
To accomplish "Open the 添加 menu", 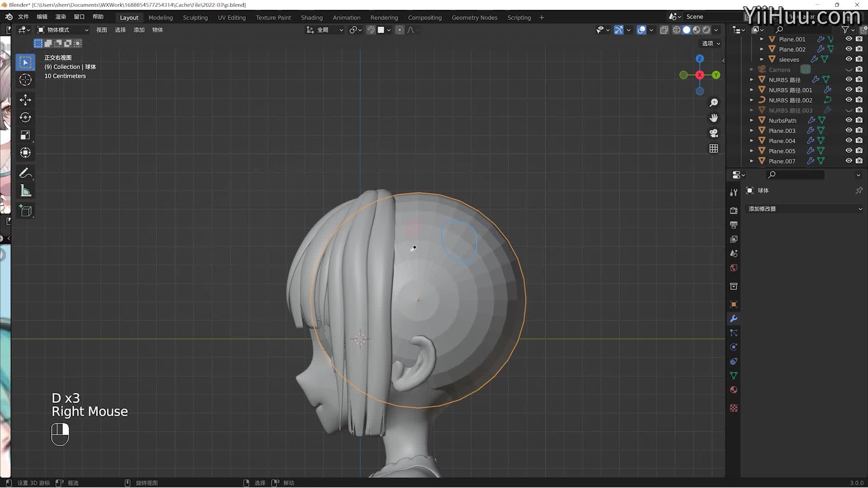I will pyautogui.click(x=139, y=30).
